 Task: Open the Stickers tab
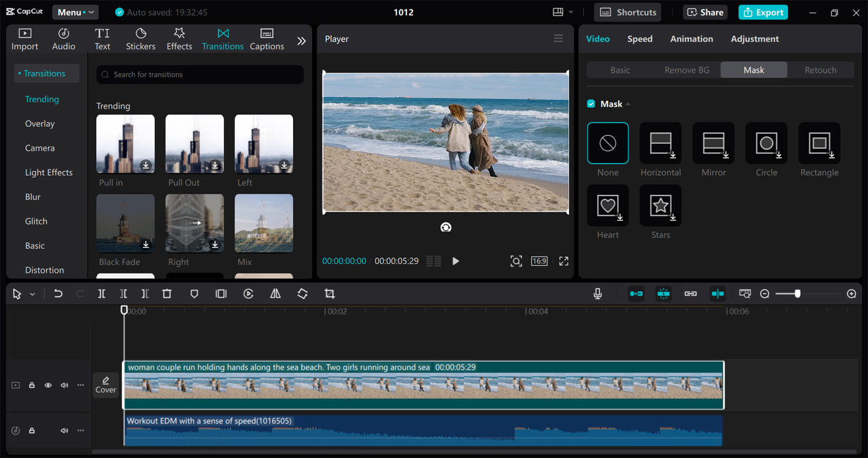click(x=140, y=39)
